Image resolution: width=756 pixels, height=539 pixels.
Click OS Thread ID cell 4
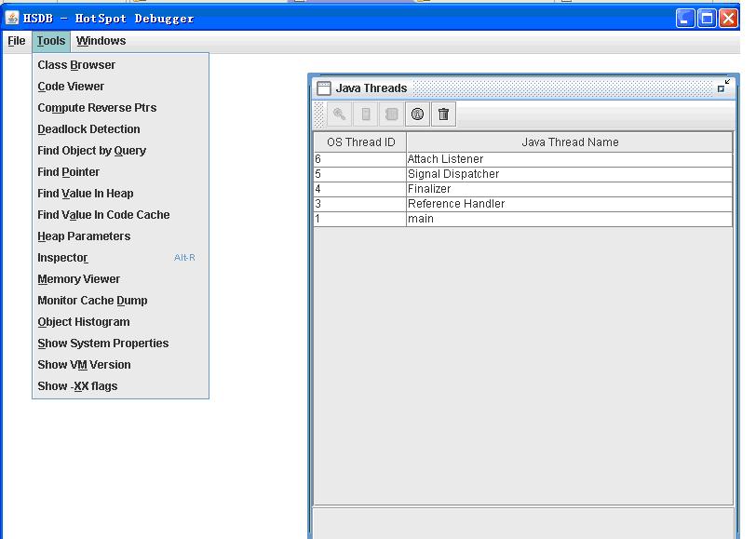pyautogui.click(x=360, y=189)
